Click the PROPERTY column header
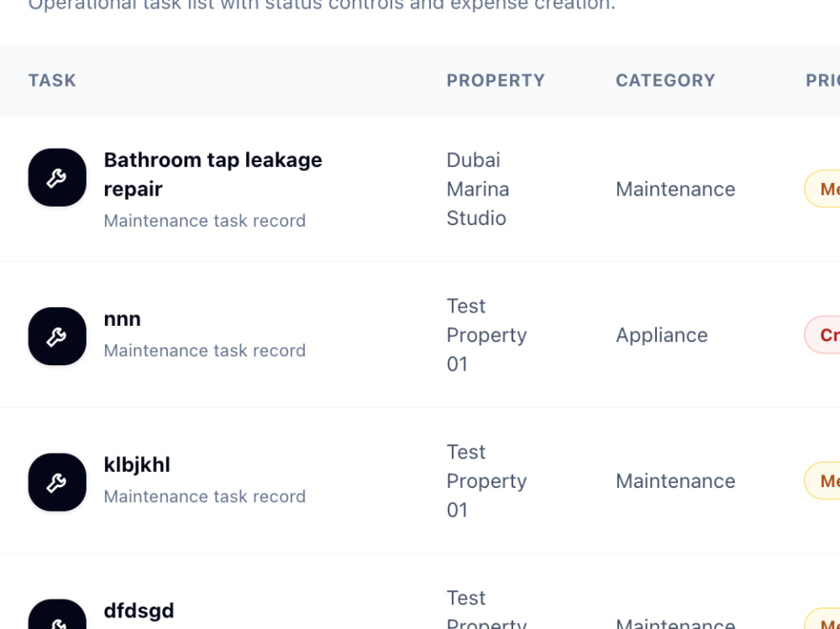Image resolution: width=840 pixels, height=629 pixels. tap(496, 81)
